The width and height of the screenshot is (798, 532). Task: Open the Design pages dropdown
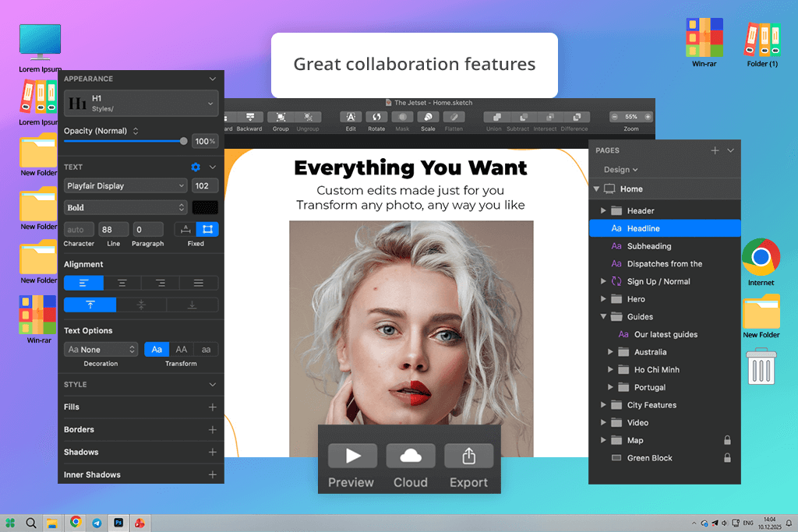(620, 169)
